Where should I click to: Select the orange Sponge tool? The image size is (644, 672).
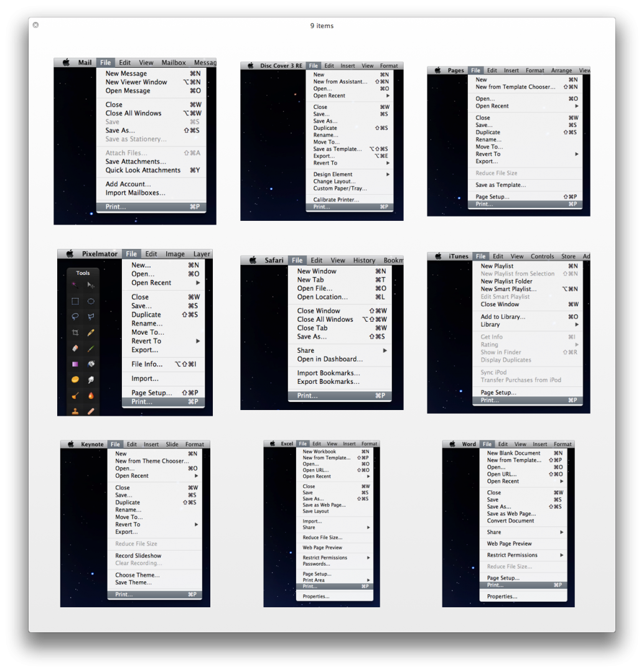pyautogui.click(x=75, y=380)
